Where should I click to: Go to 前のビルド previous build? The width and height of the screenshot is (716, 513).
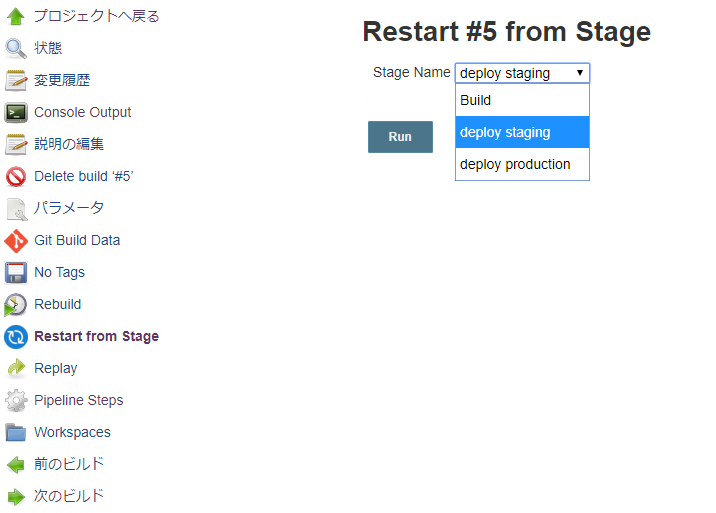[69, 464]
